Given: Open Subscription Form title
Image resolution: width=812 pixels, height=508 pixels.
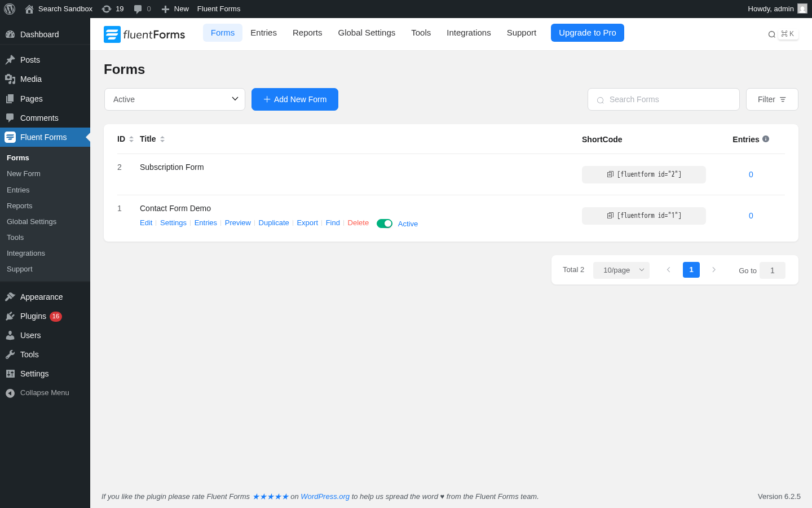Looking at the screenshot, I should 172,167.
